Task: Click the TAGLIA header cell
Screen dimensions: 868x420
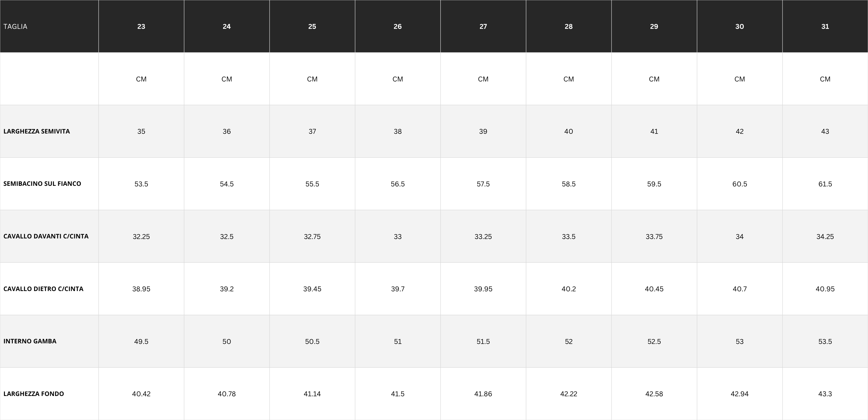Action: coord(49,26)
